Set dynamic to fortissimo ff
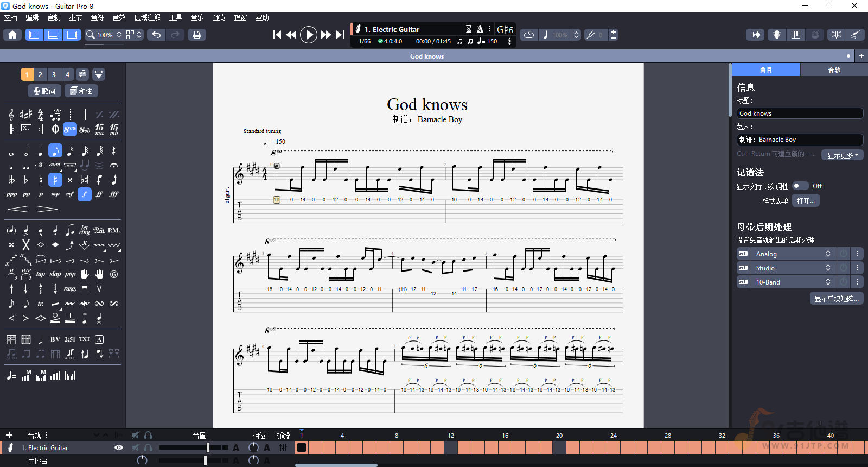Image resolution: width=868 pixels, height=467 pixels. point(99,194)
